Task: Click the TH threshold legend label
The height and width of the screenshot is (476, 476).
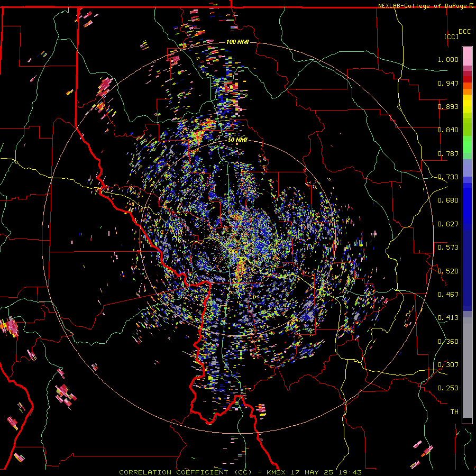Action: (x=454, y=412)
